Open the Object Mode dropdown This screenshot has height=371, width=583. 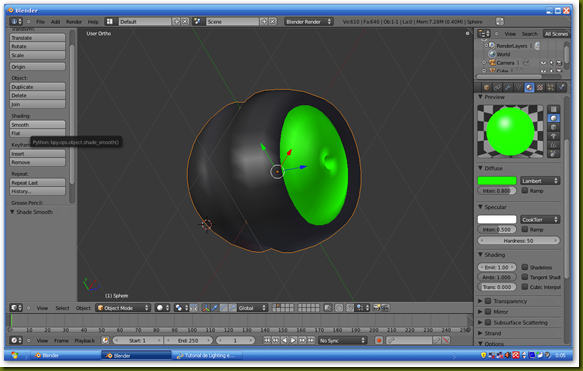tap(123, 308)
